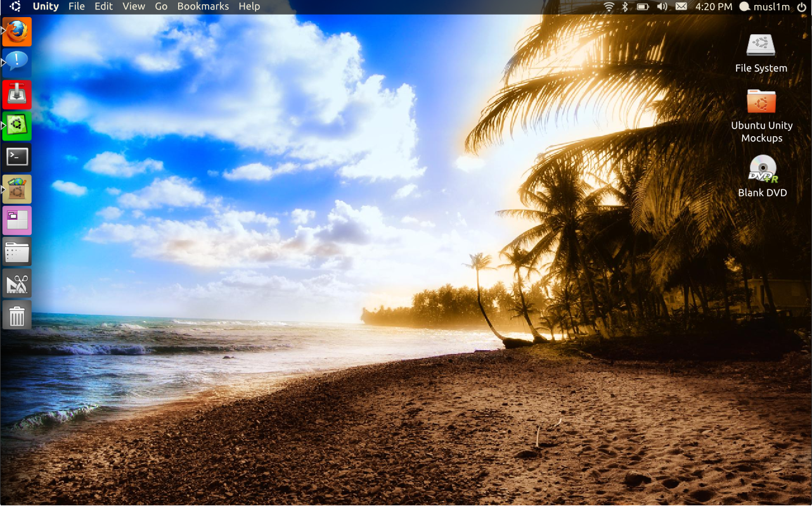Mute the sound via the speaker indicator
Screen dimensions: 812x506
(x=663, y=7)
